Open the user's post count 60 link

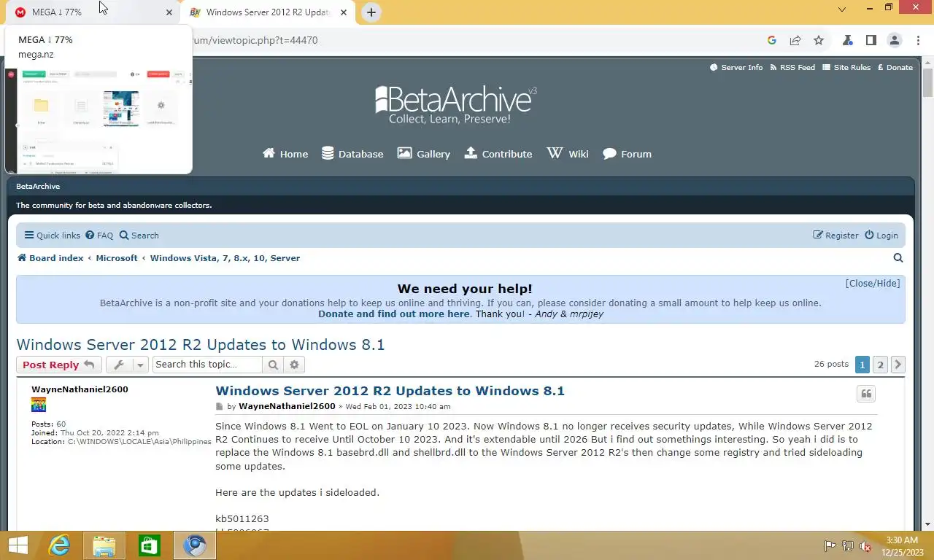pyautogui.click(x=61, y=424)
